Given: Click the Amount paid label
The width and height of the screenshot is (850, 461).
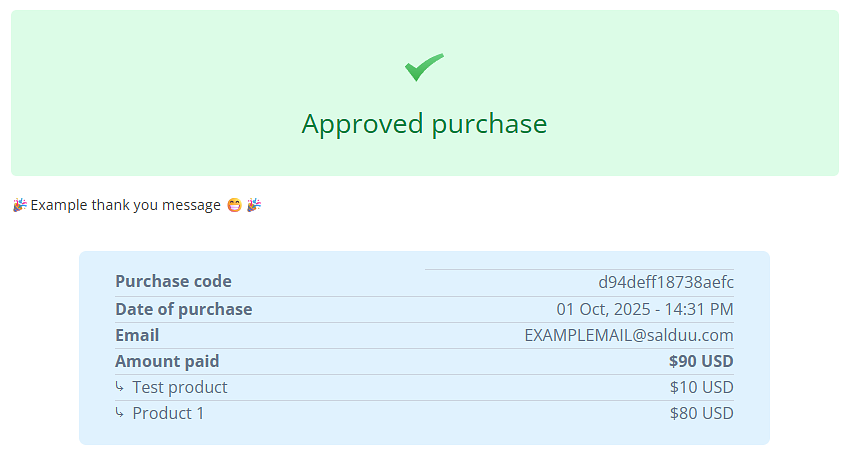Looking at the screenshot, I should 167,361.
